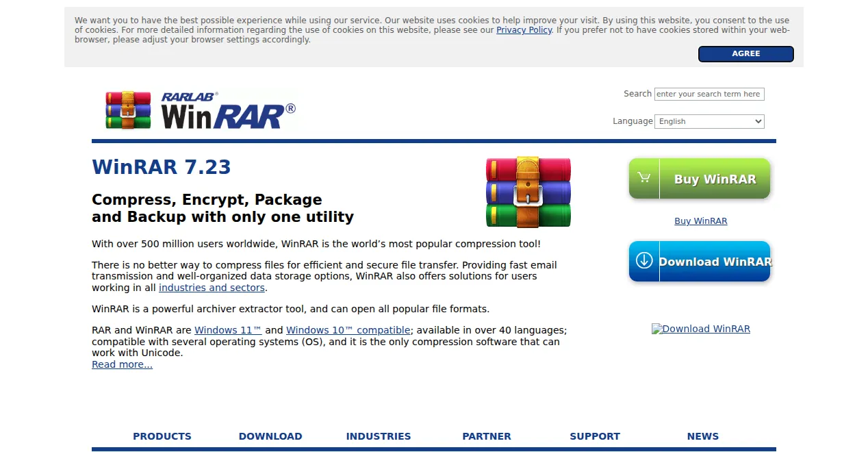
Task: Click the green Buy WinRAR button
Action: point(700,179)
